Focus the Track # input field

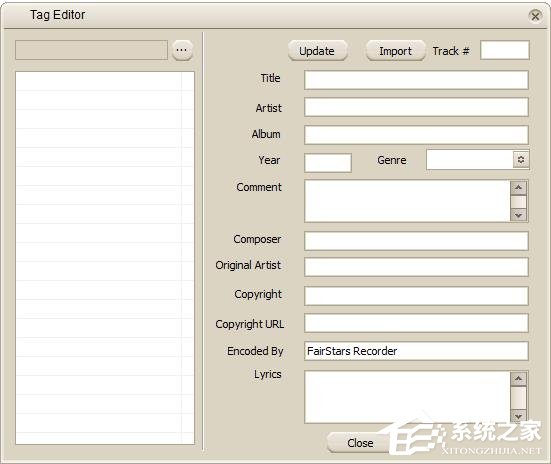(x=505, y=50)
